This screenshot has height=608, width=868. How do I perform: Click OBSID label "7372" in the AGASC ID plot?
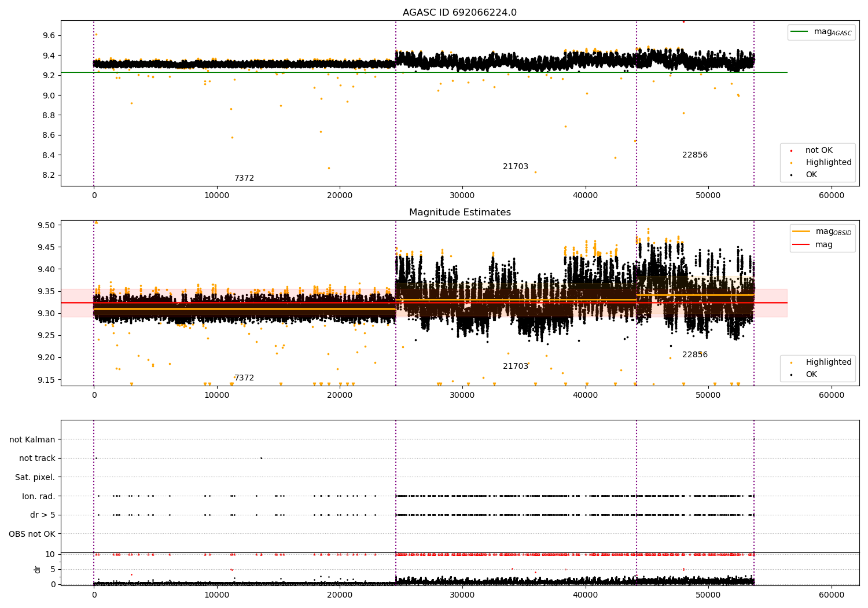point(244,178)
